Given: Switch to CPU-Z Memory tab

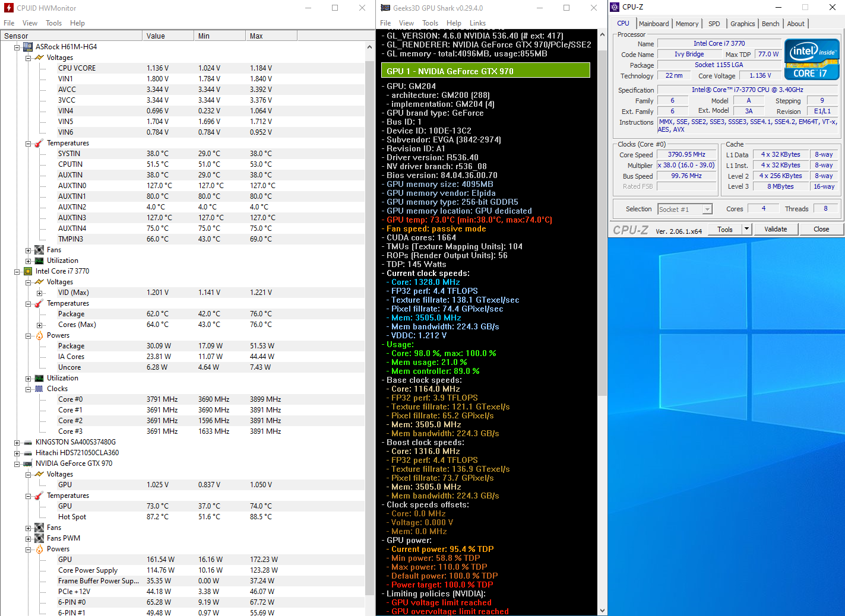Looking at the screenshot, I should [687, 24].
